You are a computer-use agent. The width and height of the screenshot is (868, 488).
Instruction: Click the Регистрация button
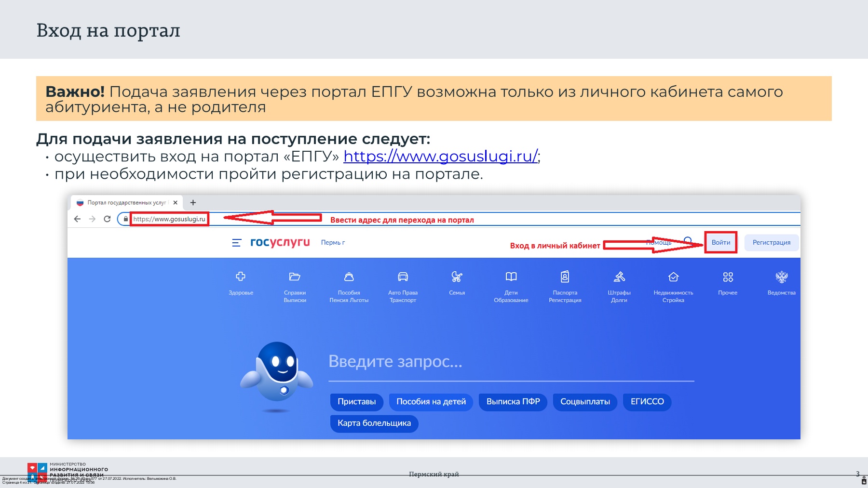pos(771,243)
